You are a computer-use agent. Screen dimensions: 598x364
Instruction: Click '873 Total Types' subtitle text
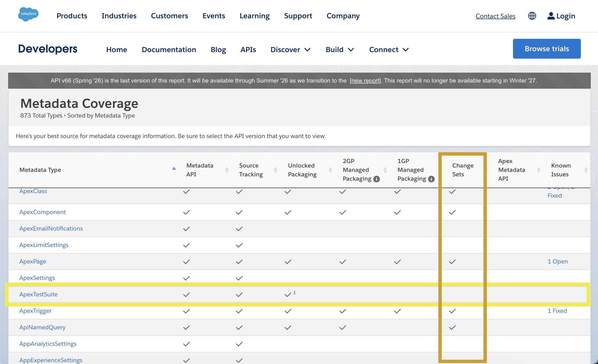click(41, 115)
